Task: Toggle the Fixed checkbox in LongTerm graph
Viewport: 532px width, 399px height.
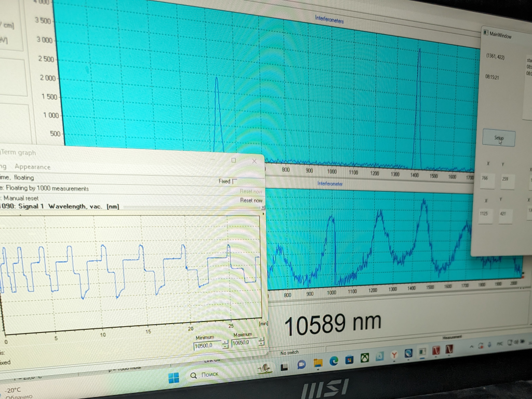Action: (234, 181)
